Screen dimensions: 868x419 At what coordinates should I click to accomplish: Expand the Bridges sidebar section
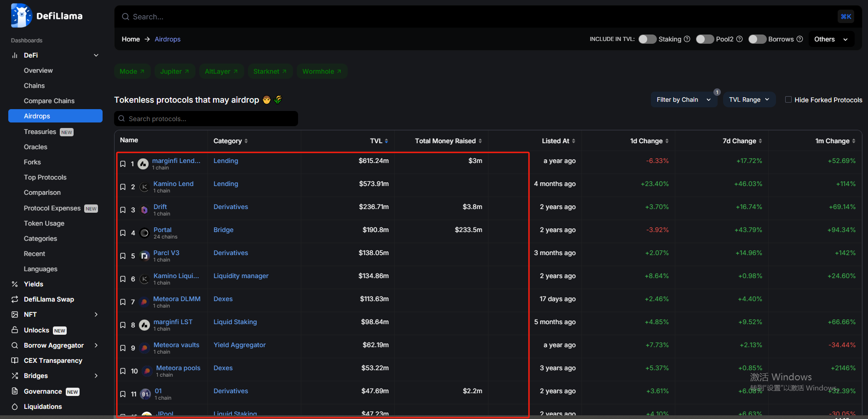(96, 376)
